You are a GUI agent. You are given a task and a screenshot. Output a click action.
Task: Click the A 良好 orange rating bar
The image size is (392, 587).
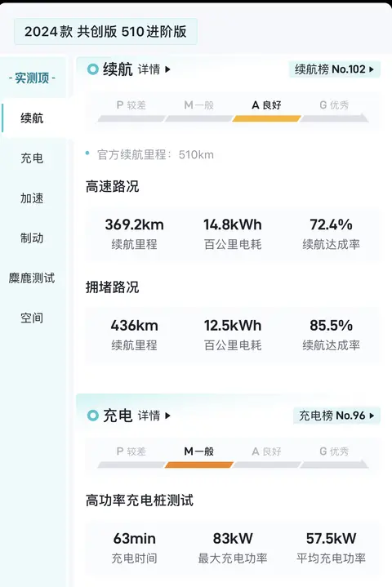click(x=266, y=118)
